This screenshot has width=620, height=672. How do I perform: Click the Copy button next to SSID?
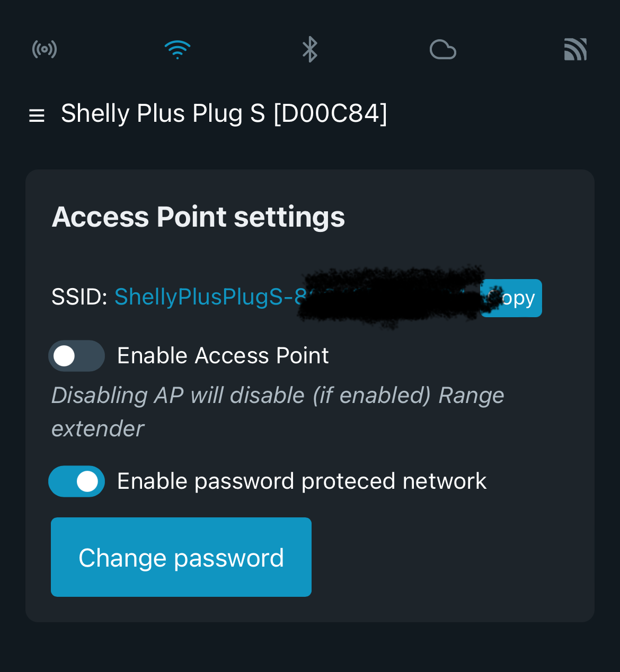(511, 298)
